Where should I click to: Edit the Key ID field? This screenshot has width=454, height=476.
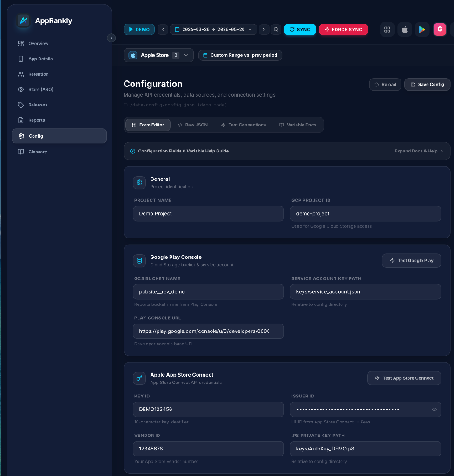click(x=208, y=409)
